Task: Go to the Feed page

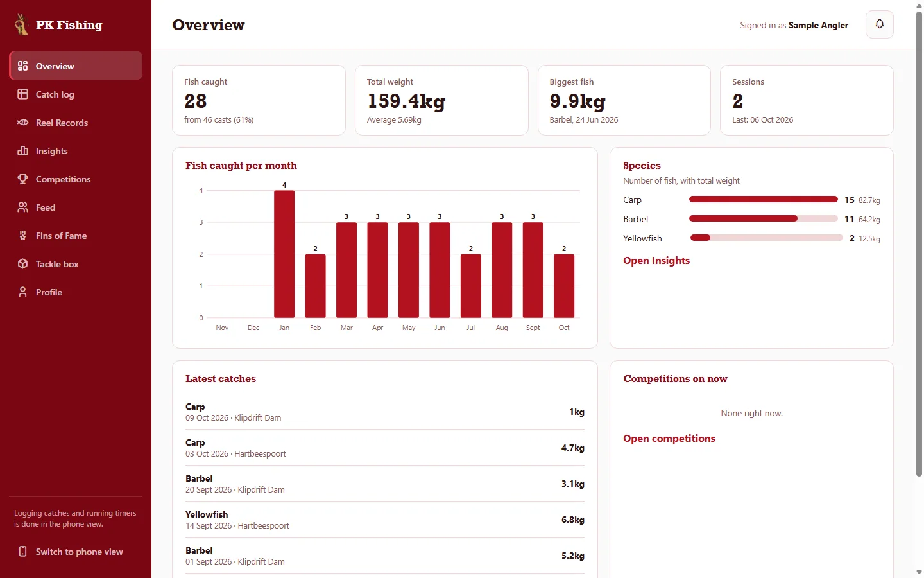Action: pyautogui.click(x=76, y=207)
